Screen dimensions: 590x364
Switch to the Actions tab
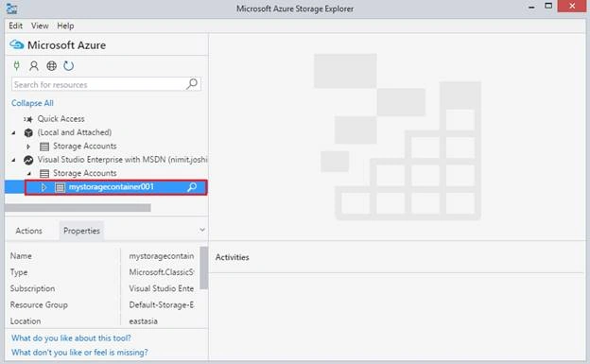[x=28, y=231]
